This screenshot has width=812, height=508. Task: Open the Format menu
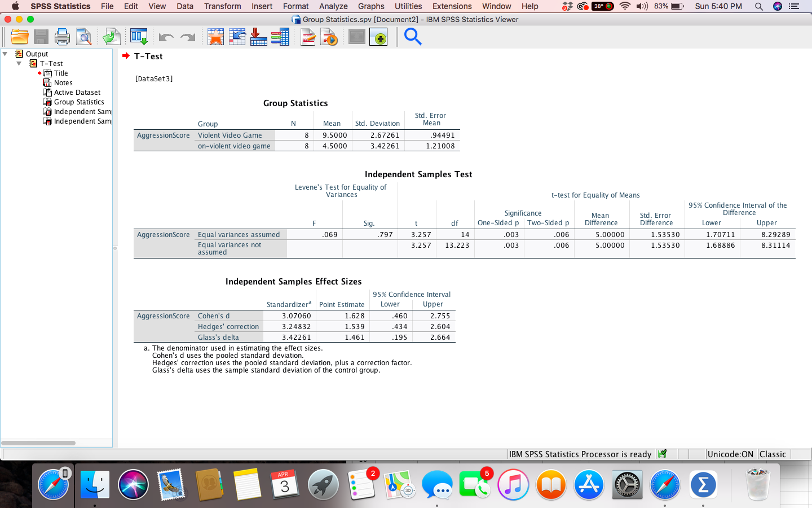[296, 6]
